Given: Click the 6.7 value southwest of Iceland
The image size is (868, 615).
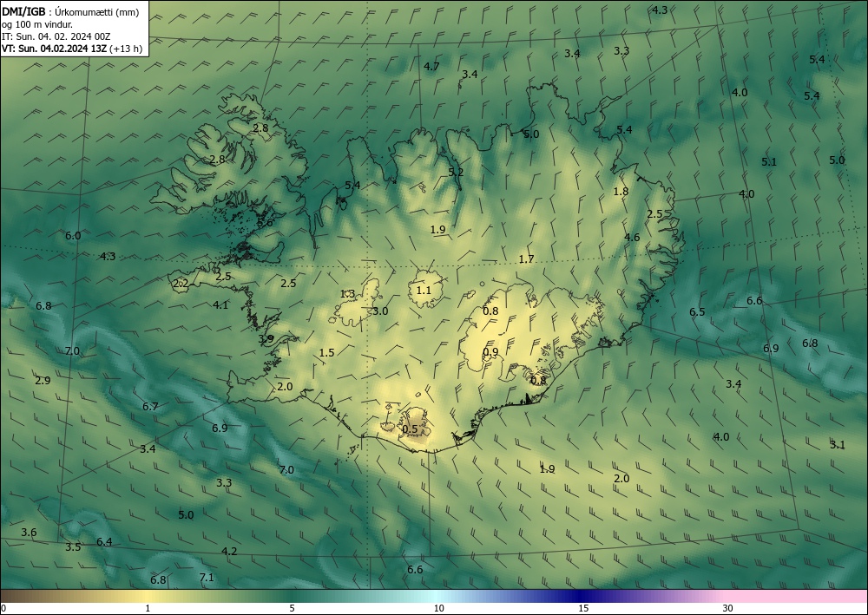Looking at the screenshot, I should click(x=150, y=407).
